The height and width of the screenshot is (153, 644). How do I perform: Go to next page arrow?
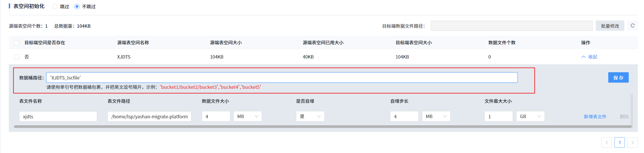click(632, 142)
